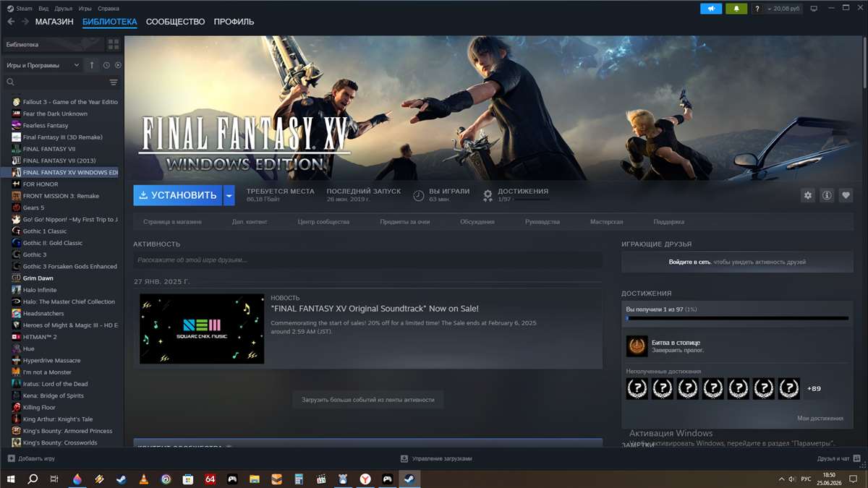Open the Руководства link
The width and height of the screenshot is (868, 488).
coord(542,222)
